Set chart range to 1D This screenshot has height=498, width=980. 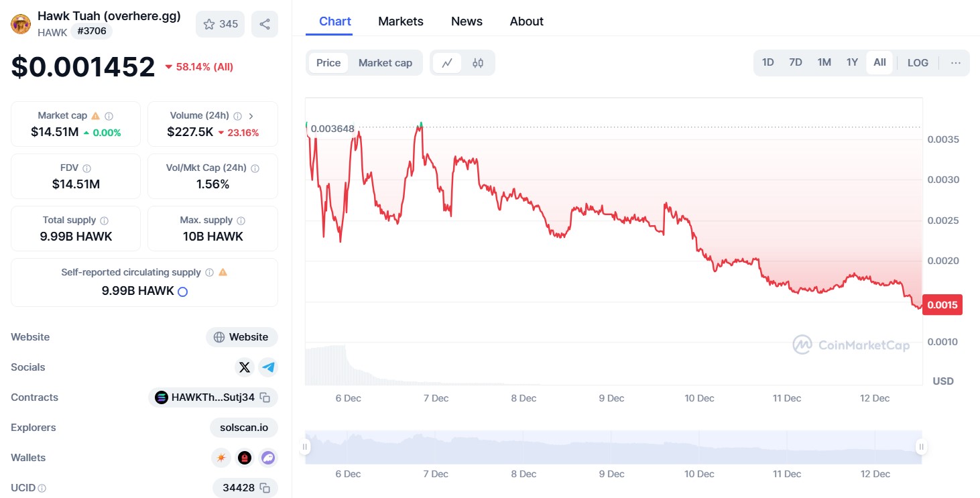pyautogui.click(x=768, y=62)
